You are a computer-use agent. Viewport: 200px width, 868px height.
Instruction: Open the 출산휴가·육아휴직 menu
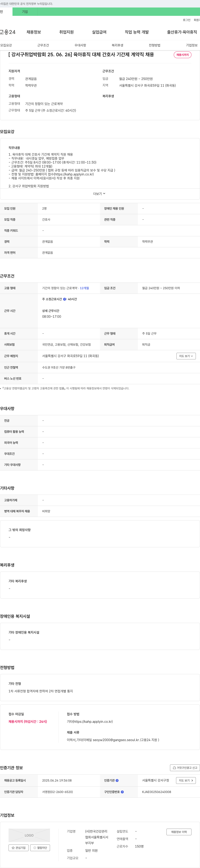182,32
